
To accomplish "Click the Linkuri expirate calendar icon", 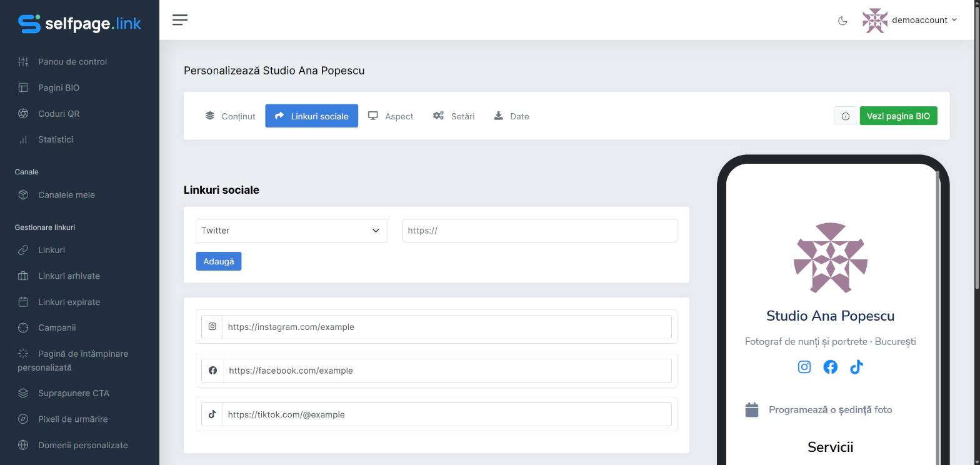I will pyautogui.click(x=23, y=302).
